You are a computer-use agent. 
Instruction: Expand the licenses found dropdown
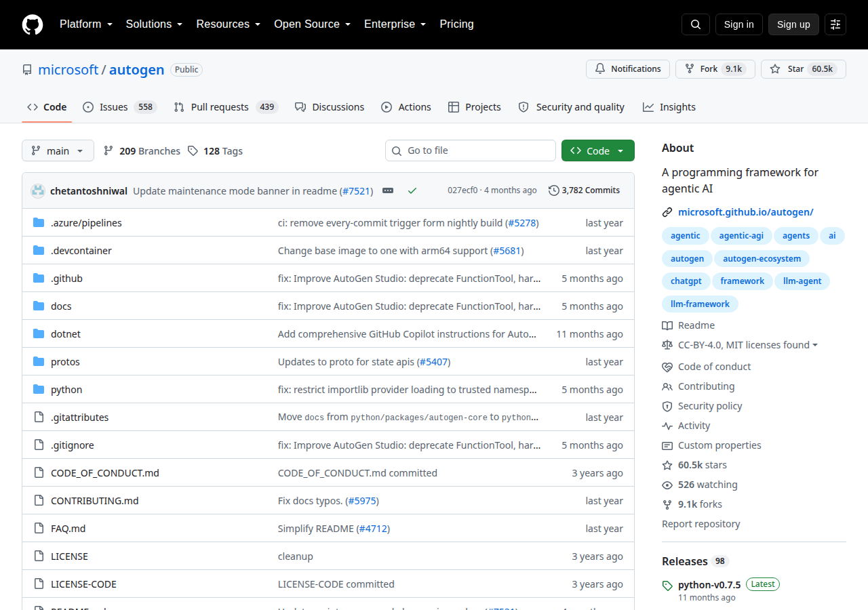point(748,345)
